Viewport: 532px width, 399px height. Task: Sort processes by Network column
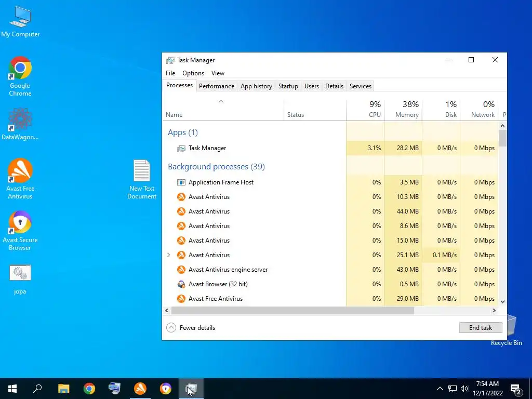(479, 110)
